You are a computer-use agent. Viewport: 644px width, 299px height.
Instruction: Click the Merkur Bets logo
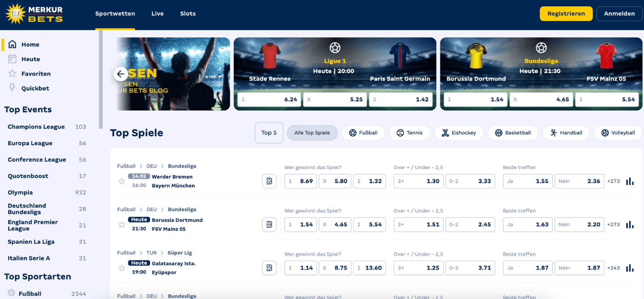[34, 14]
